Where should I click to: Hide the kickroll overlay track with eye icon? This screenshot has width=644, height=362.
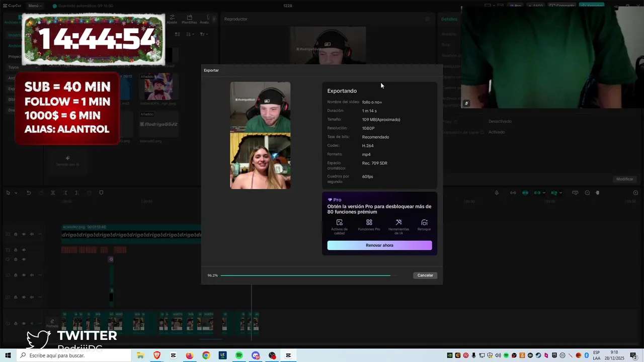[23, 234]
